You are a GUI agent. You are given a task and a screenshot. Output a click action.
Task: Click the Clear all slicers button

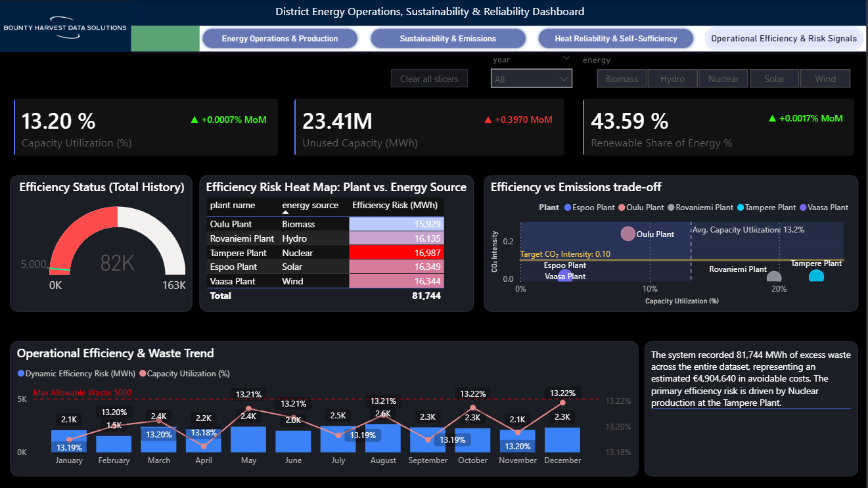pos(429,78)
